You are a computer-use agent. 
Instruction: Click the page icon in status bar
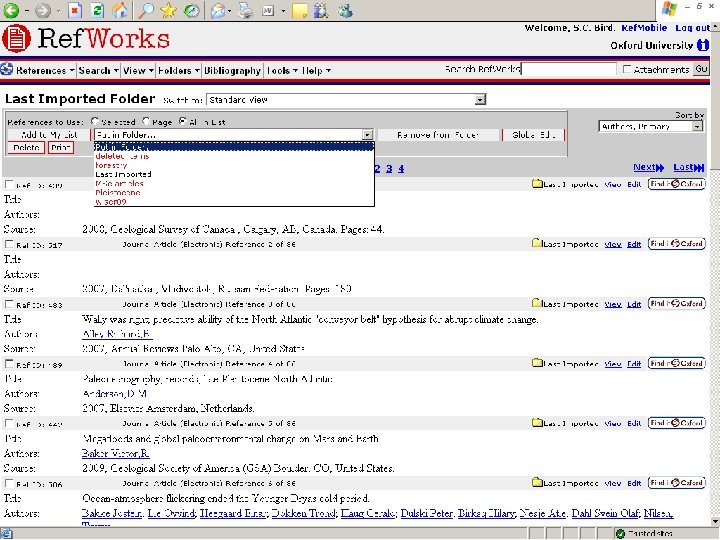[8, 534]
